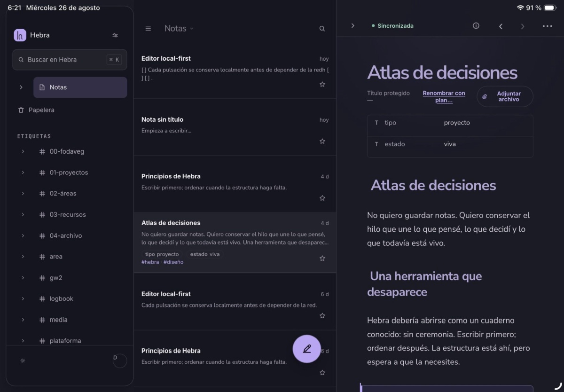
Task: Check Wi-Fi status icon
Action: (520, 8)
